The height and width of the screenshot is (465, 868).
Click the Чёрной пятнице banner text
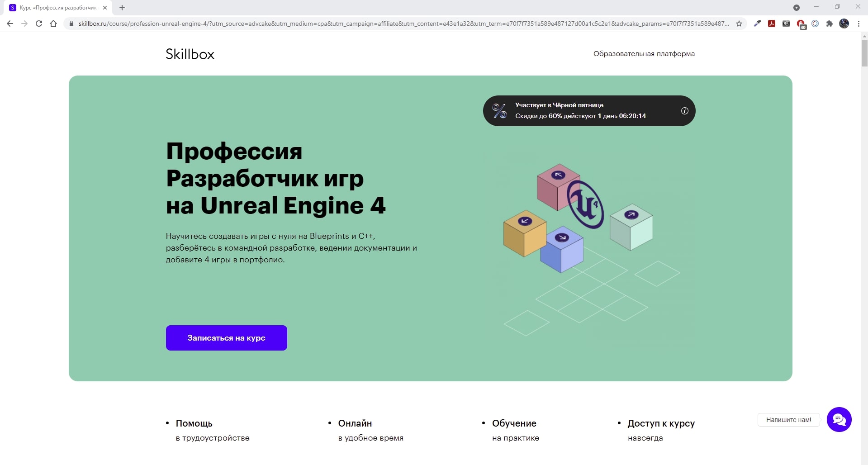[x=559, y=105]
